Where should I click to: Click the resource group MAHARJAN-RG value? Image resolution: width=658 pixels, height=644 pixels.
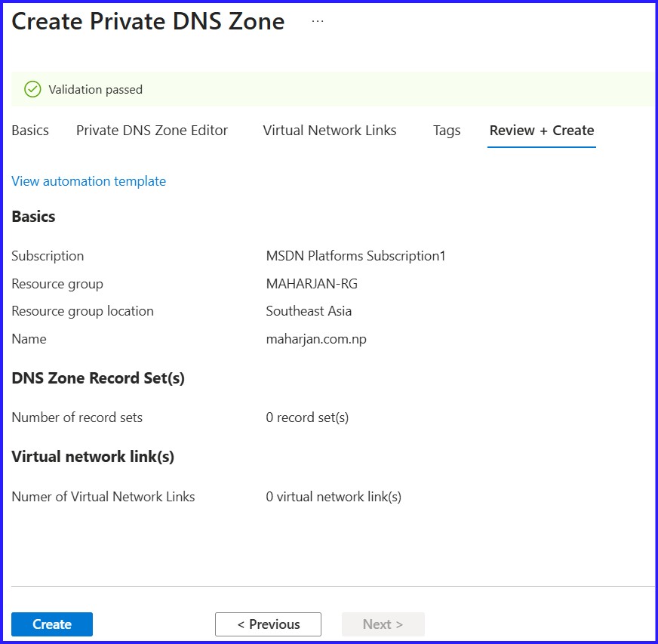point(312,284)
